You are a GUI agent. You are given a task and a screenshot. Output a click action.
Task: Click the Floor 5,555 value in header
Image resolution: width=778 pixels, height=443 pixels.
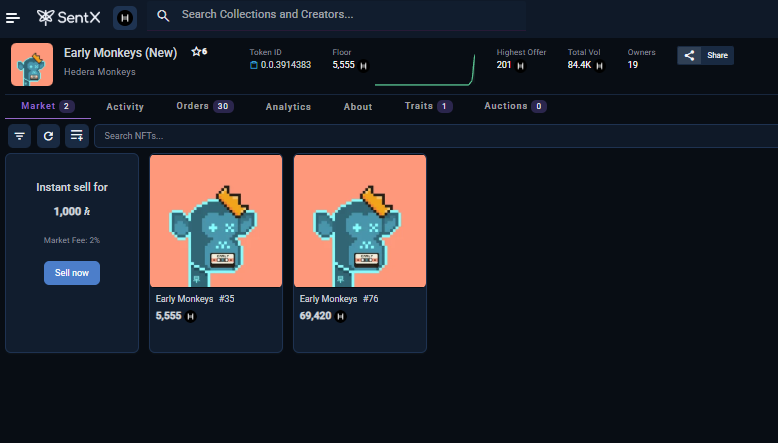point(343,65)
